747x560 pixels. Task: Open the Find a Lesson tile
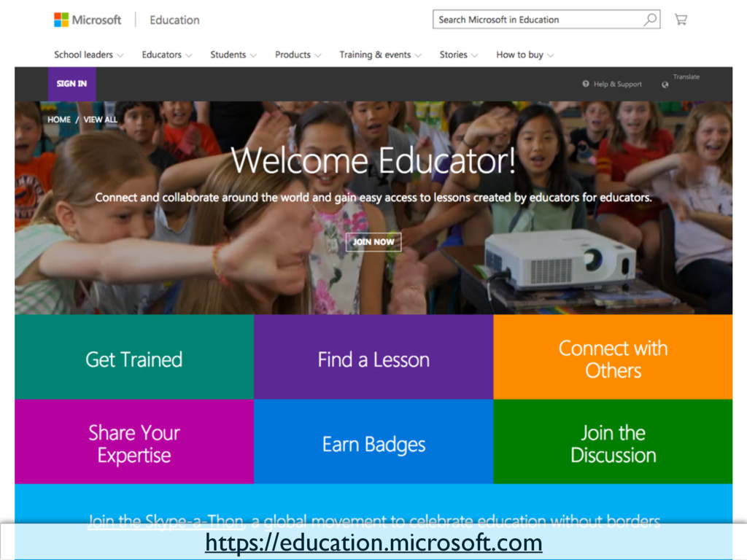[373, 357]
